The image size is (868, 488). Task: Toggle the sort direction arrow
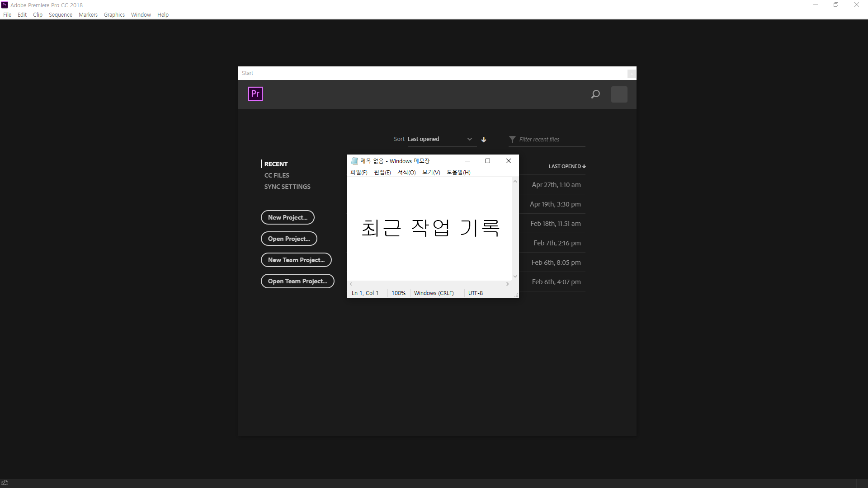484,140
